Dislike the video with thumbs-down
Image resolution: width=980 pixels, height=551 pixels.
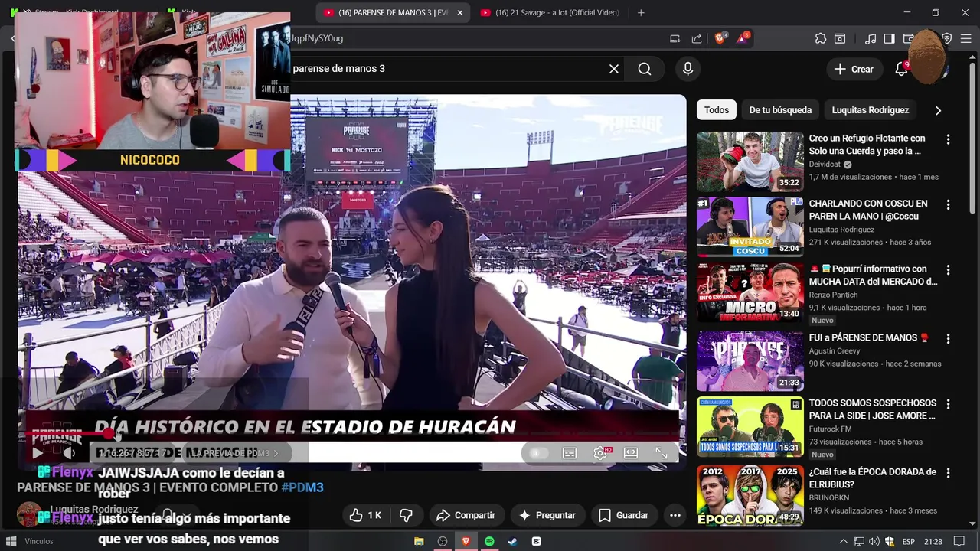tap(407, 515)
